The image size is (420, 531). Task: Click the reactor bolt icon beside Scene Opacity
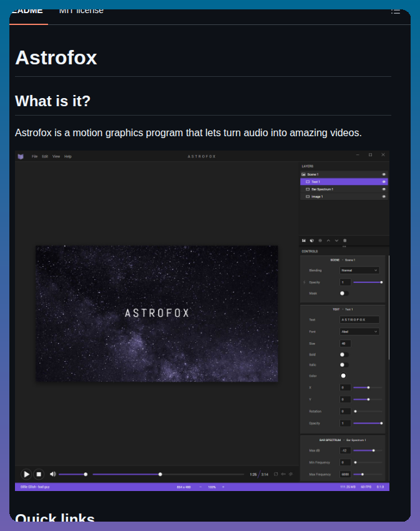(x=305, y=282)
